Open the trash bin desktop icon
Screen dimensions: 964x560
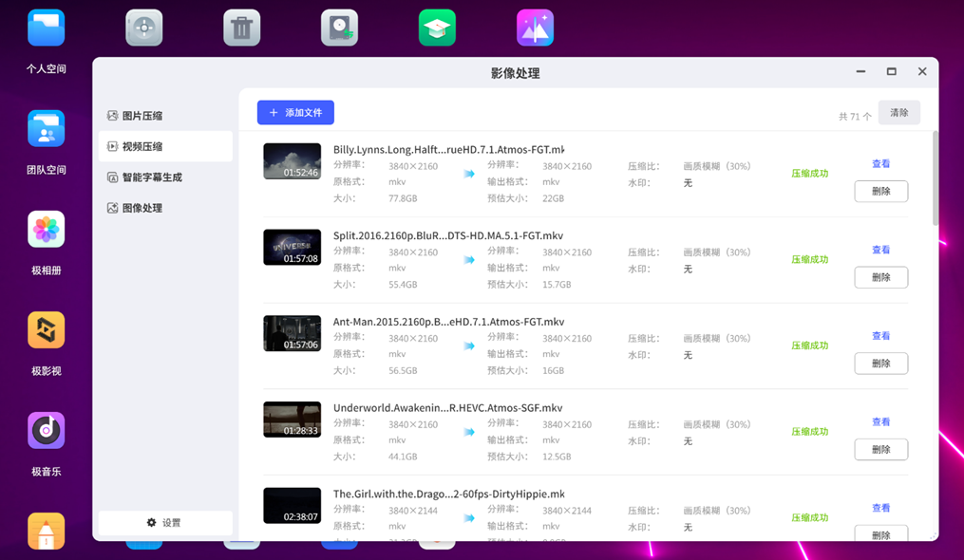(x=241, y=28)
